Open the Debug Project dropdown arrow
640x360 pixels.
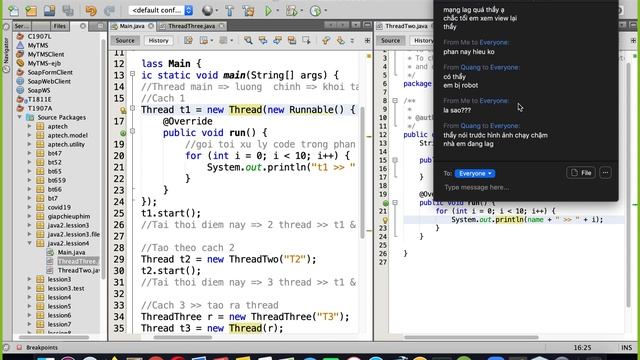click(302, 11)
